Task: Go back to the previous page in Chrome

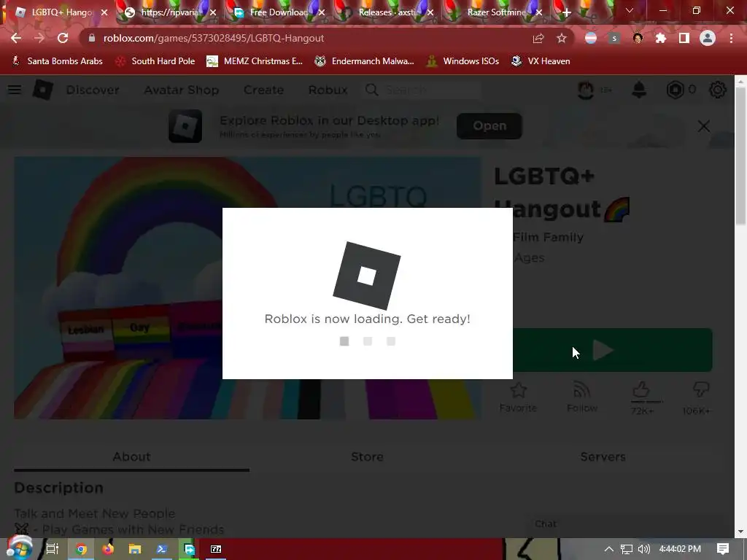Action: coord(16,38)
